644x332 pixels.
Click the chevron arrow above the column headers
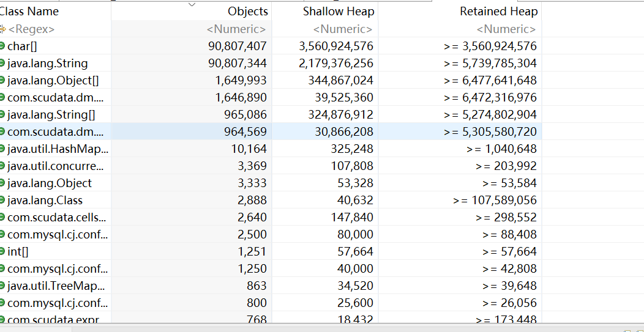(192, 4)
